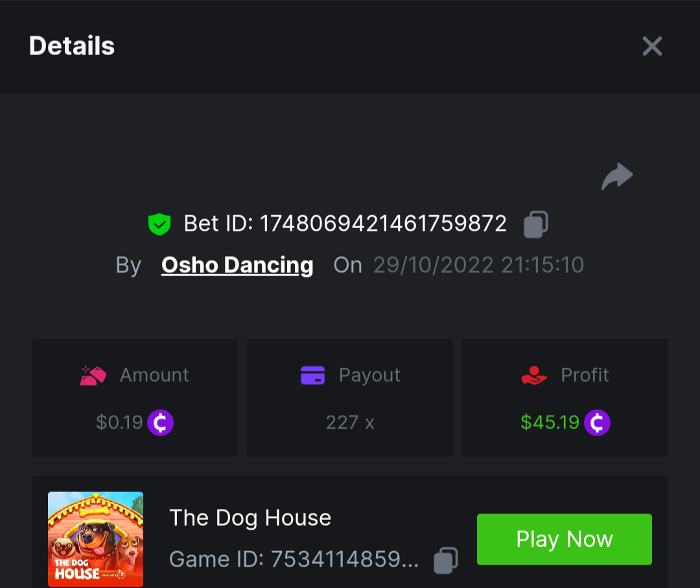Click the pink Amount icon

pos(93,375)
